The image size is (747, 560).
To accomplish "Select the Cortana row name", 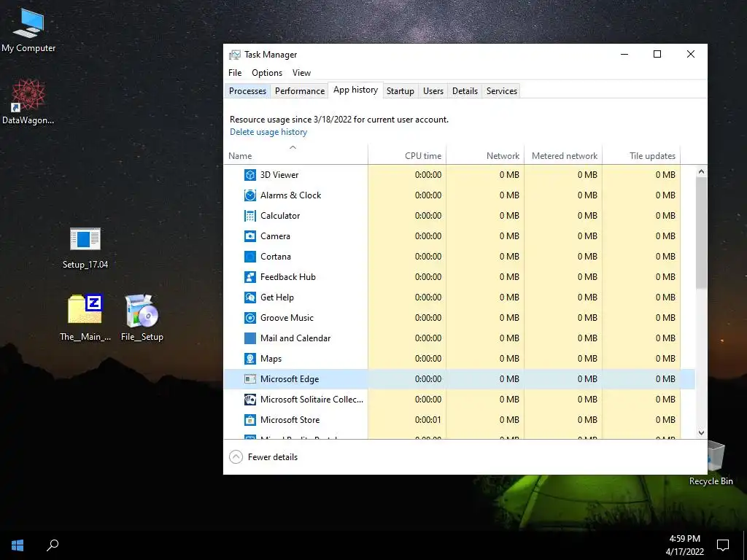I will (275, 257).
